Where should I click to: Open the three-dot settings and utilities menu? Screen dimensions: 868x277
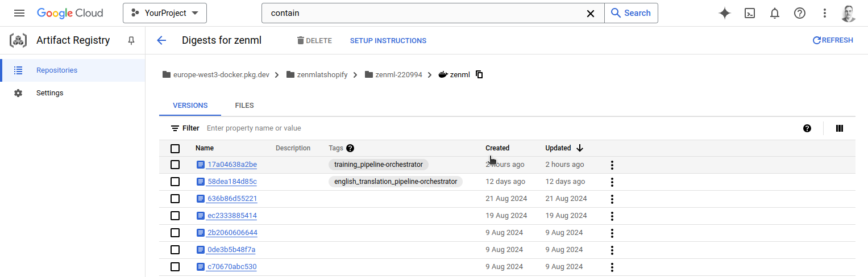click(x=825, y=13)
